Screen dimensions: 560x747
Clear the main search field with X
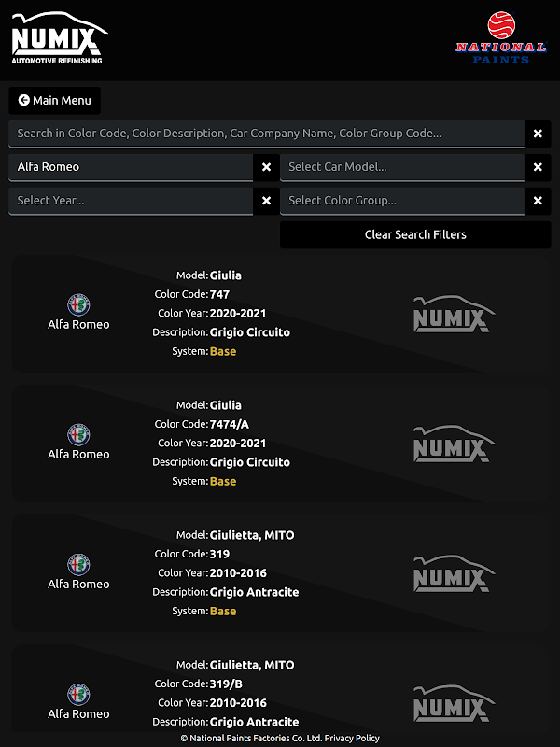tap(538, 134)
